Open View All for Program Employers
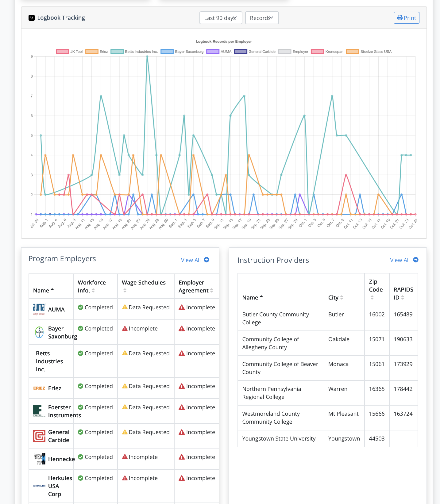 (195, 260)
